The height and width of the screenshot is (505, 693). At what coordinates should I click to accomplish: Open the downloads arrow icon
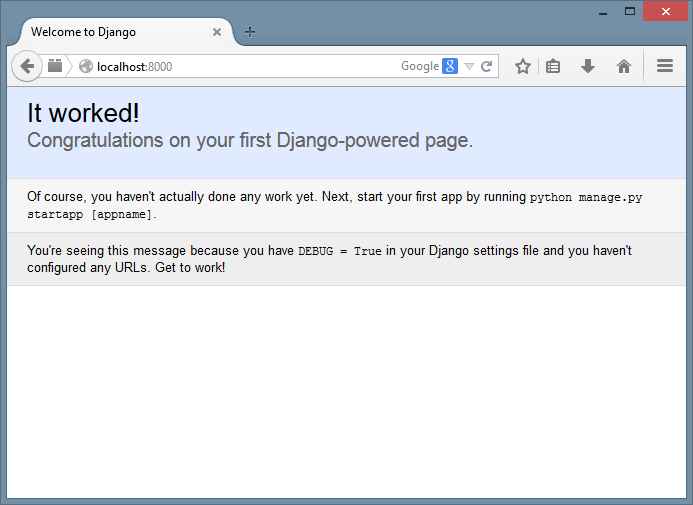pos(588,66)
